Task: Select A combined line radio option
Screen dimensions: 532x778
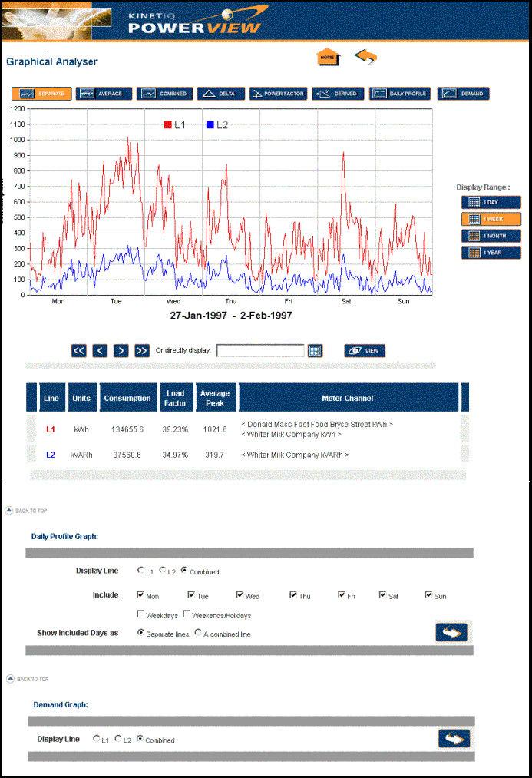Action: 198,633
